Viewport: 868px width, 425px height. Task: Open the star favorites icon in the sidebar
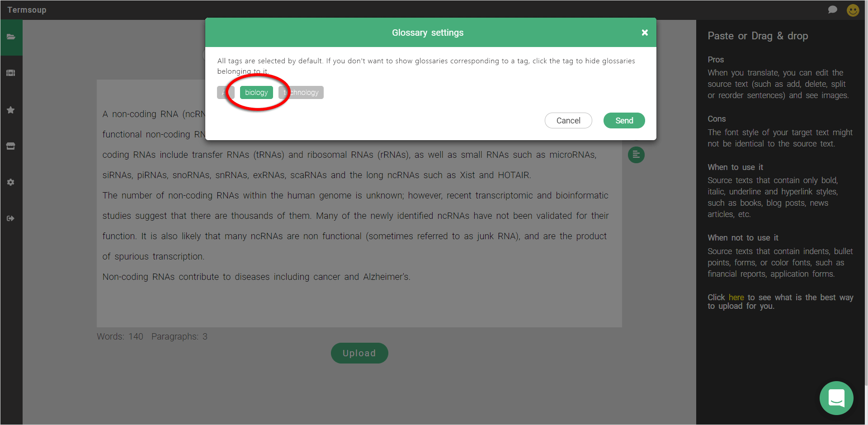11,110
